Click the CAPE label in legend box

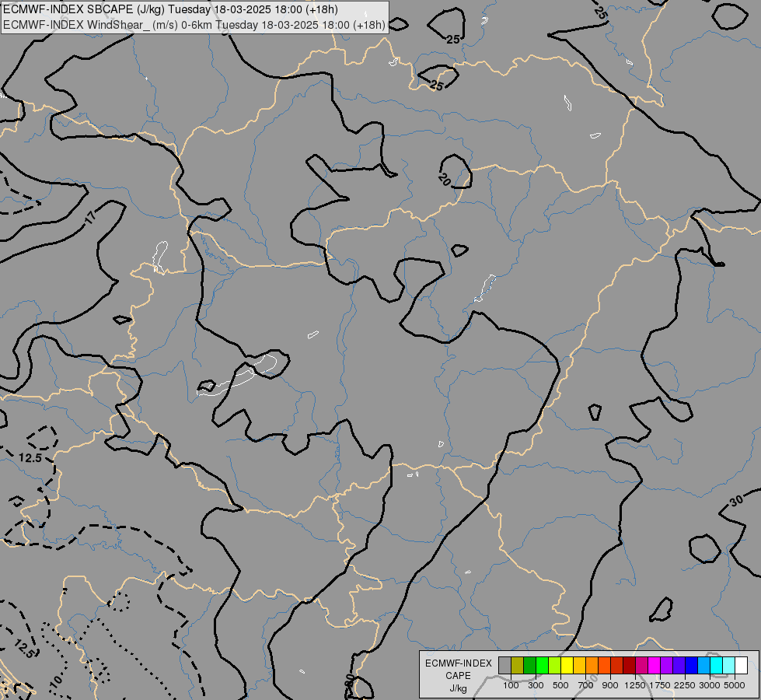[458, 676]
